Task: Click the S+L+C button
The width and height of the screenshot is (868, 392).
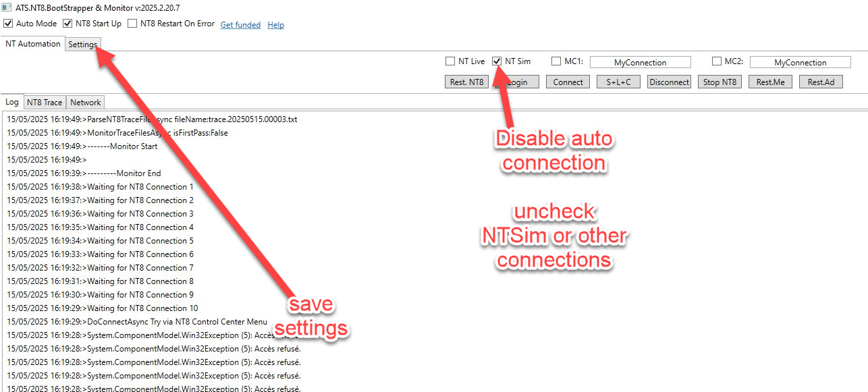Action: click(x=618, y=82)
